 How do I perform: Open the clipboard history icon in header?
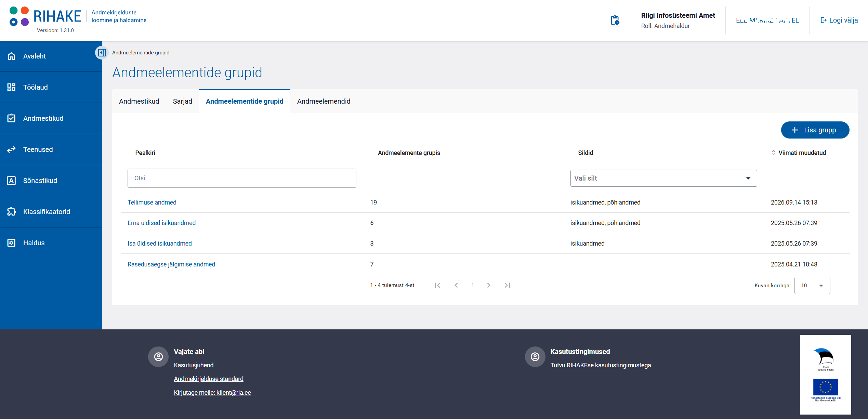[615, 20]
